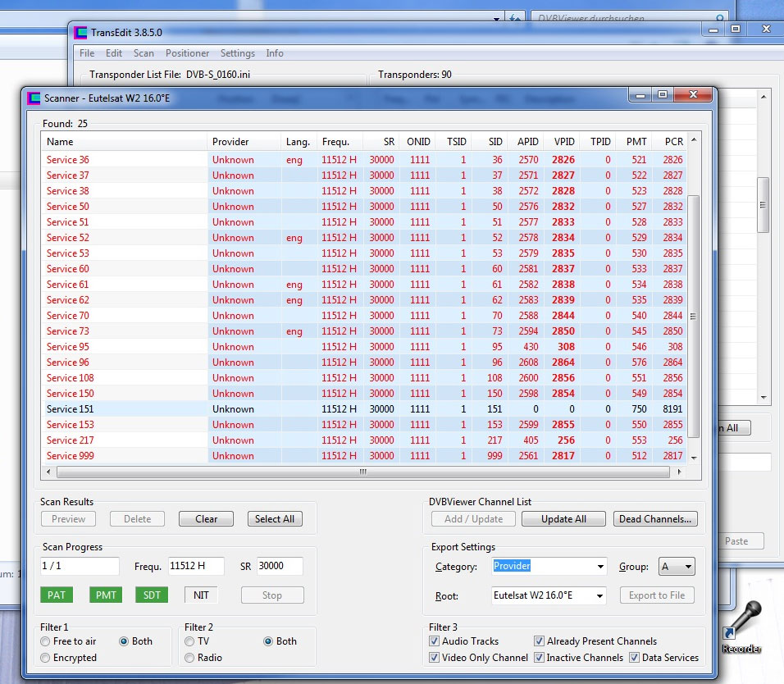The image size is (784, 684).
Task: Click the results list horizontal scrollbar
Action: pos(363,472)
